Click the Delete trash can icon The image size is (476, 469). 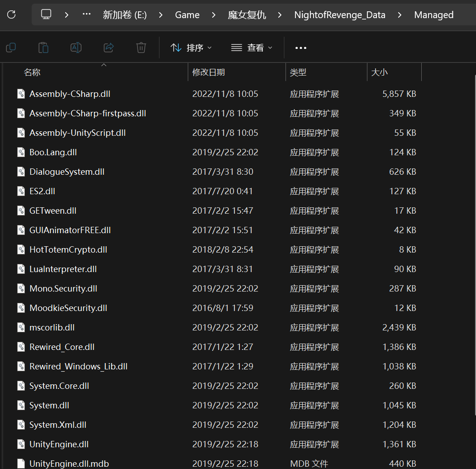click(x=141, y=48)
